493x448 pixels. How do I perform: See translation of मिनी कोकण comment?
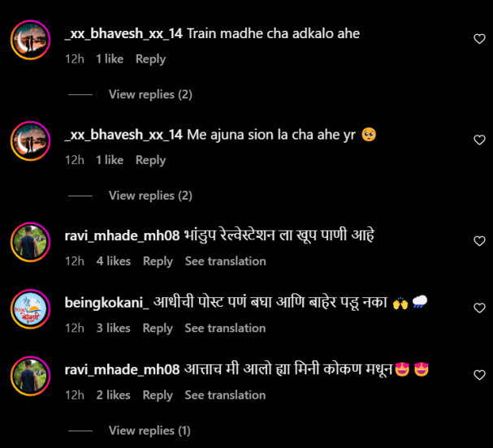pyautogui.click(x=225, y=395)
